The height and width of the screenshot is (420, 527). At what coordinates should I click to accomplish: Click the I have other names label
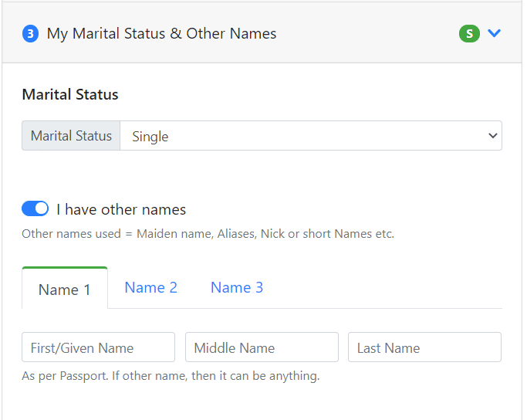121,209
